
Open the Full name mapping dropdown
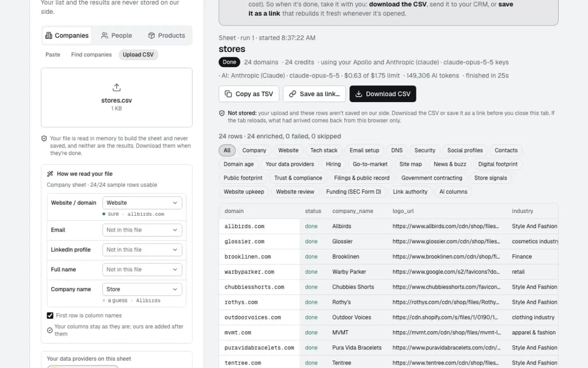142,269
